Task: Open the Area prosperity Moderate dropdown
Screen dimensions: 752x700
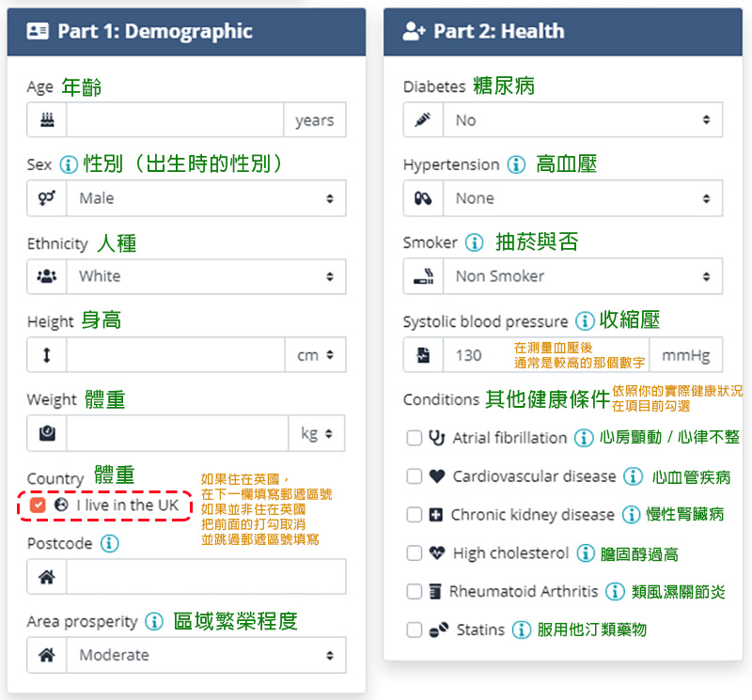Action: click(206, 655)
